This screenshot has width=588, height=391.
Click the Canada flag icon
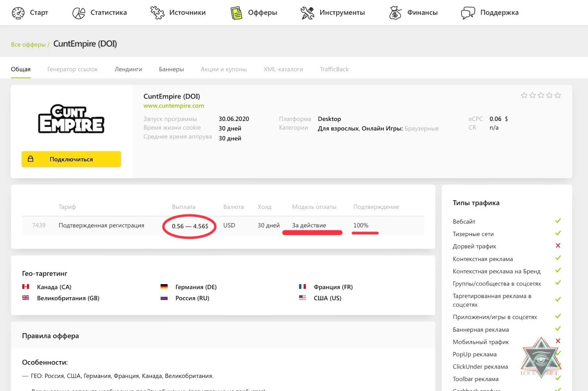click(26, 287)
